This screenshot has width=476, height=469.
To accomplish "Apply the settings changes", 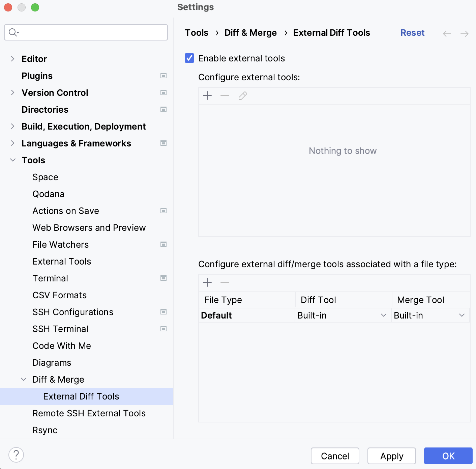I will tap(391, 456).
